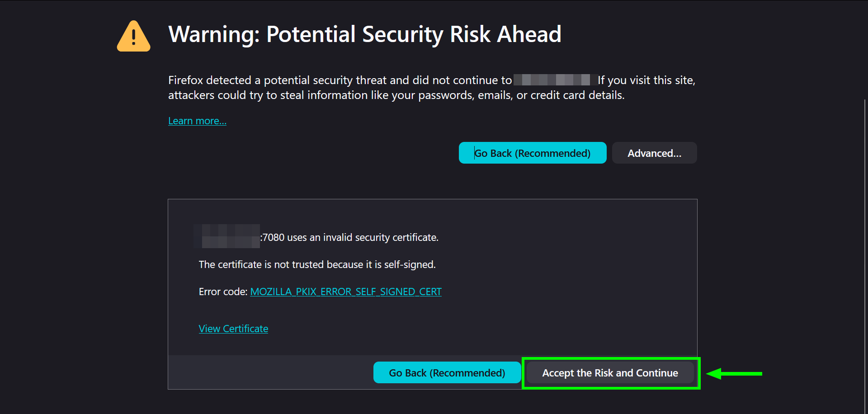Open the MOZILLA_PKIX_ERROR_SELF_SIGNED_CERT error link
The width and height of the screenshot is (868, 414).
coord(345,292)
